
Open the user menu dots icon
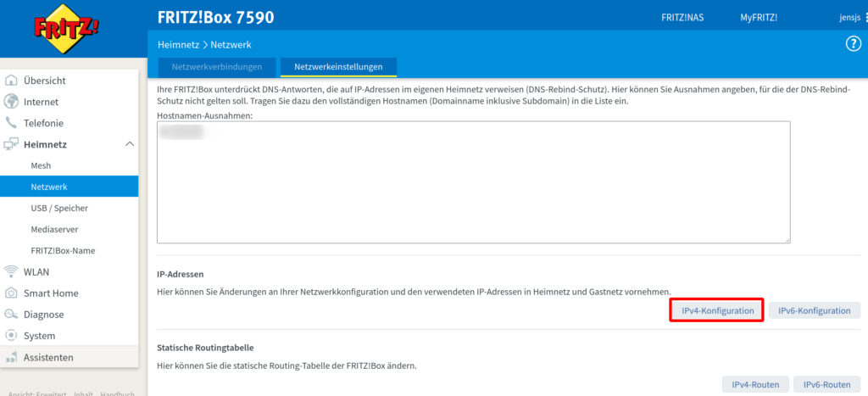(x=865, y=17)
